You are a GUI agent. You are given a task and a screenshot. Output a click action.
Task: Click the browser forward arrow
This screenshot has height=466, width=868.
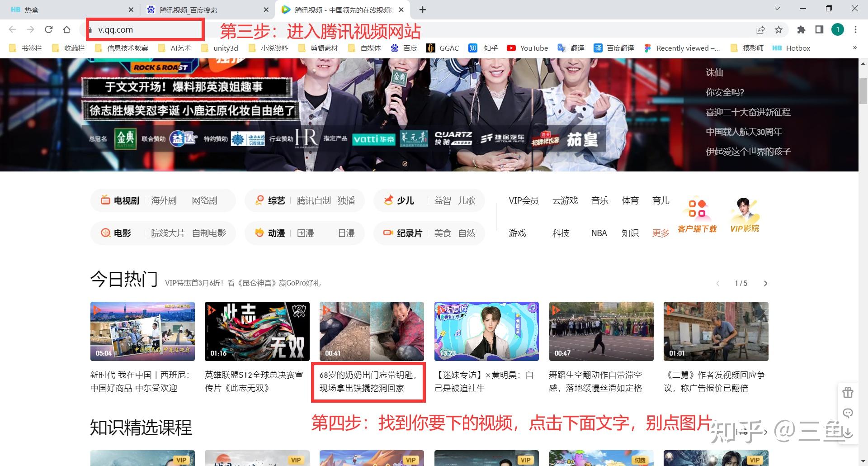(x=31, y=30)
